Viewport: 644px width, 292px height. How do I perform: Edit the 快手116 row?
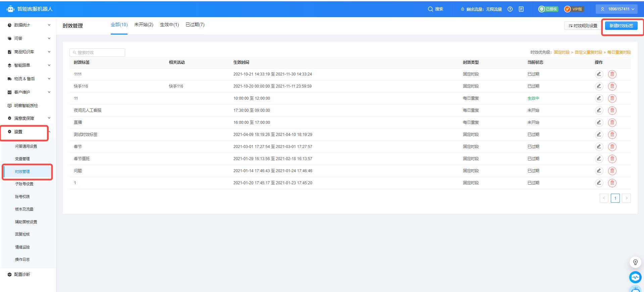pyautogui.click(x=599, y=86)
